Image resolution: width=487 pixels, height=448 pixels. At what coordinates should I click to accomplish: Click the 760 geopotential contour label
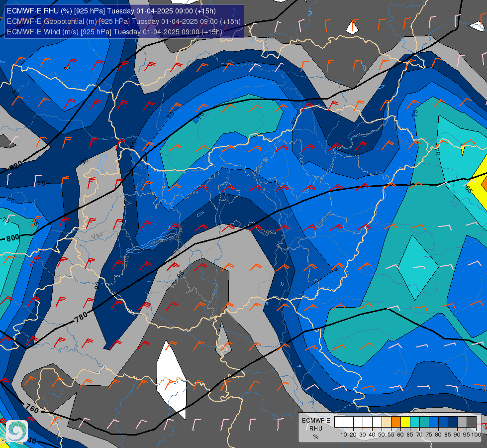point(32,408)
